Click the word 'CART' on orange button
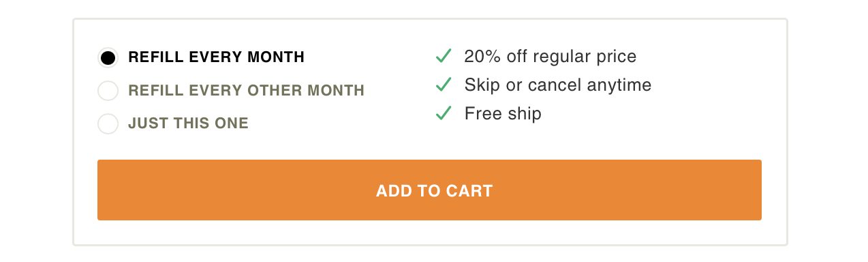Screen dimensions: 868x262 point(469,191)
